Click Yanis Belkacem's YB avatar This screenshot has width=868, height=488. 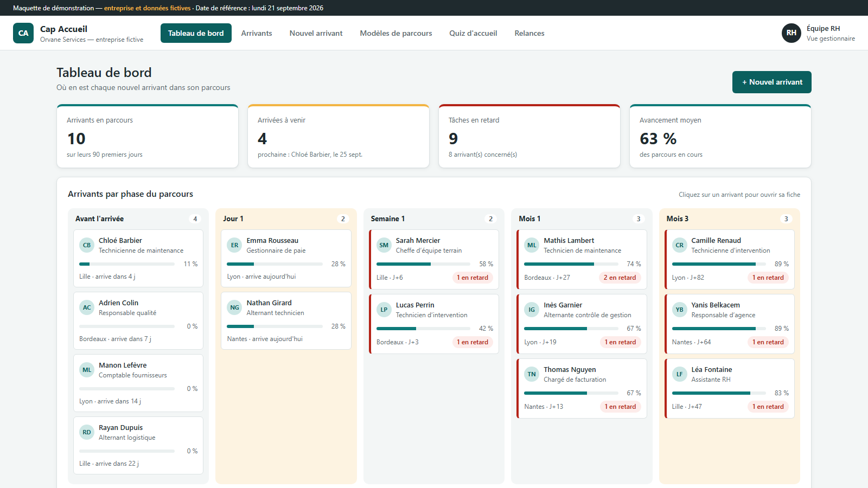[x=679, y=310]
